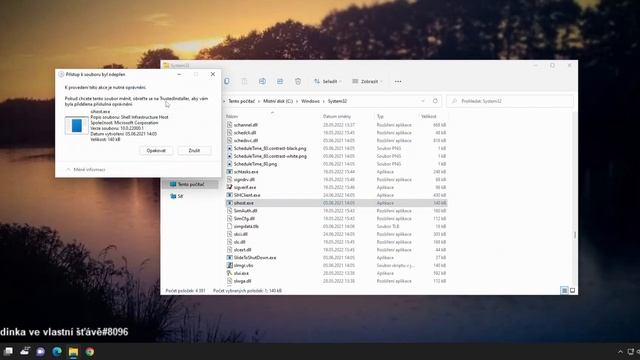Open Google Chrome from the taskbar

click(90, 351)
